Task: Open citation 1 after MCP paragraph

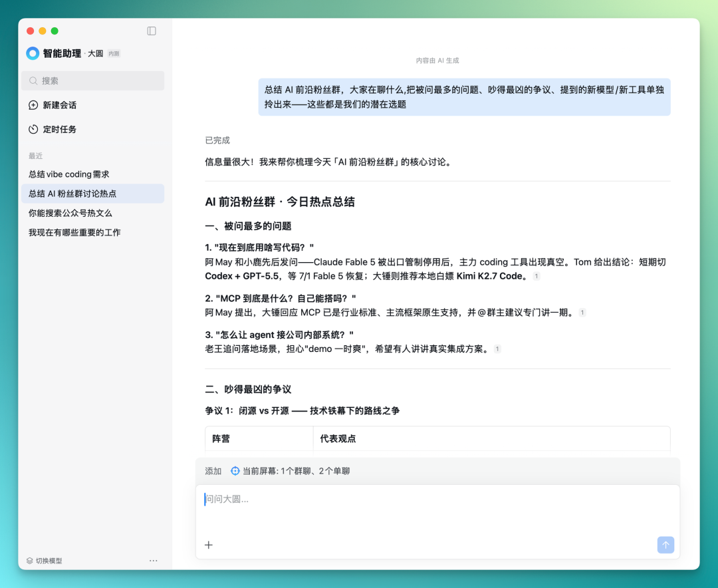Action: (x=582, y=313)
